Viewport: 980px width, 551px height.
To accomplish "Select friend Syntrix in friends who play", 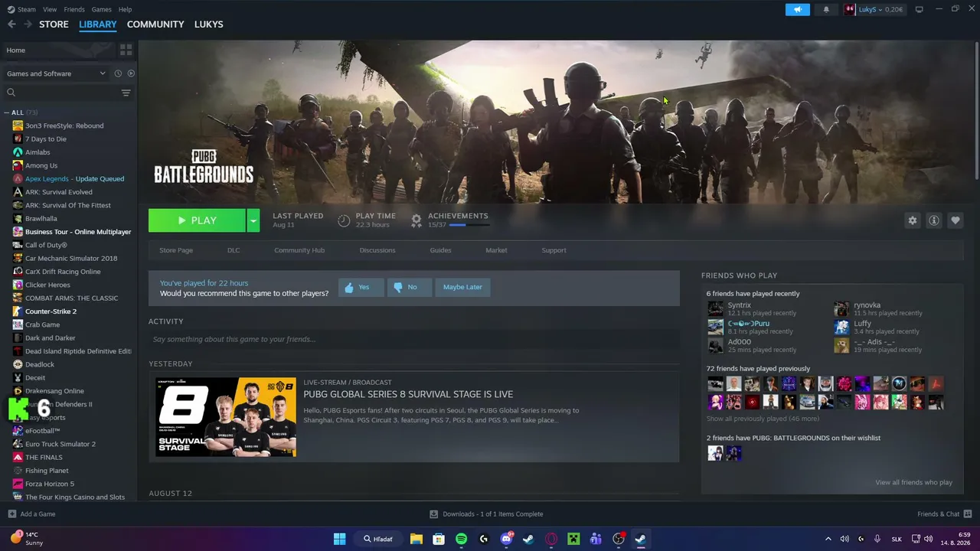I will [x=739, y=305].
